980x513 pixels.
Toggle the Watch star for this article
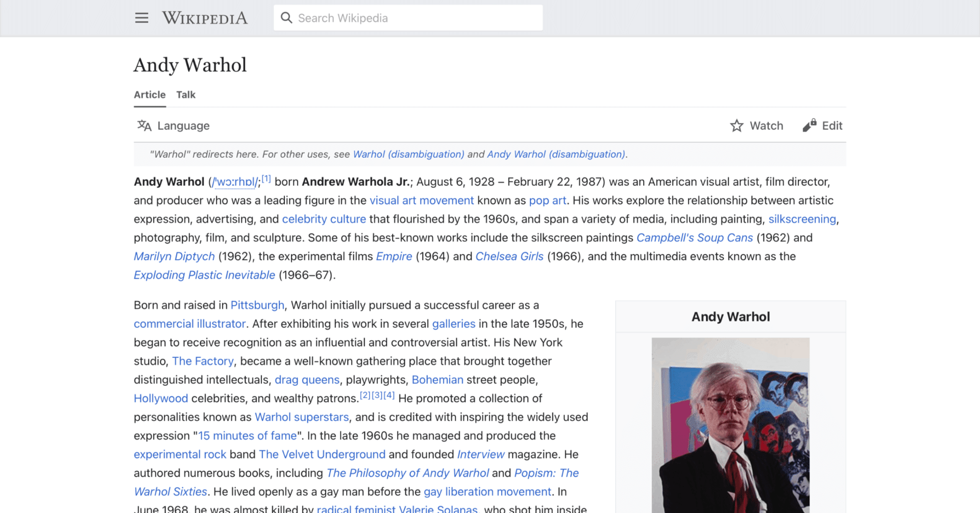[x=737, y=126]
